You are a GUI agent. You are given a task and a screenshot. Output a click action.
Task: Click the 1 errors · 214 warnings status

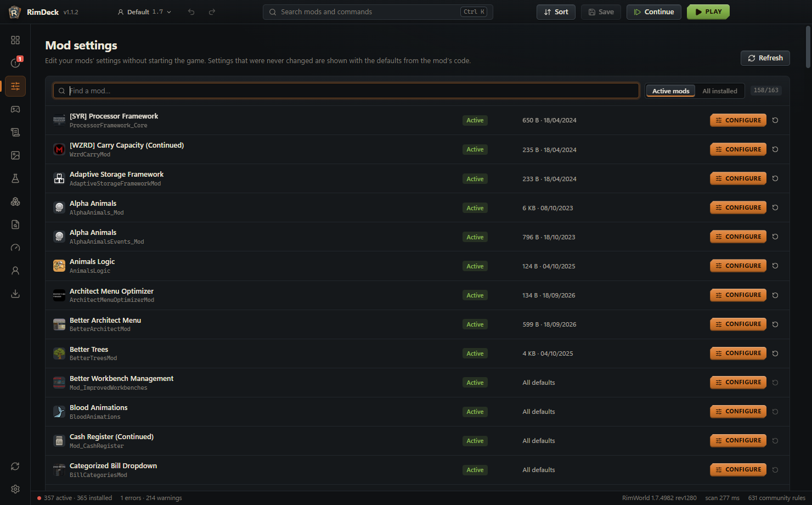(x=151, y=498)
